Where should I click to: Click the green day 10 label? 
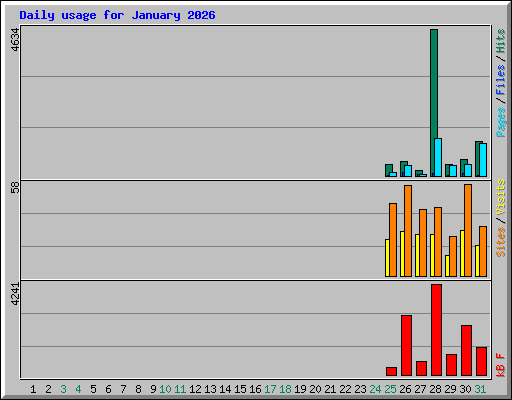(165, 389)
